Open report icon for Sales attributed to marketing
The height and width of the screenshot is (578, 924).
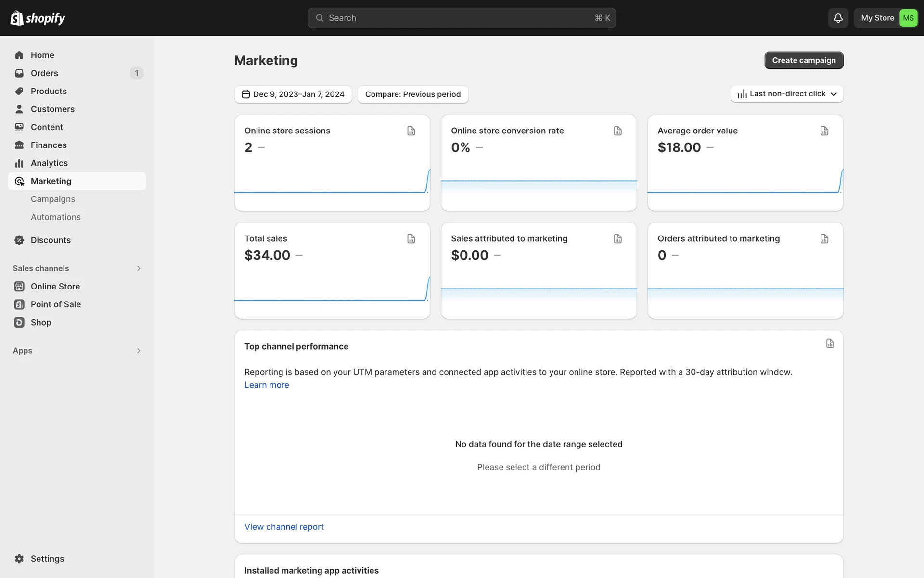[617, 239]
